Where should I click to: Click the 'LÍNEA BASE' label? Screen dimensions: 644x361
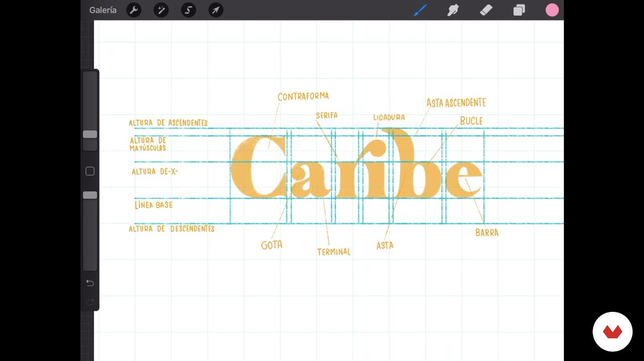pos(154,205)
